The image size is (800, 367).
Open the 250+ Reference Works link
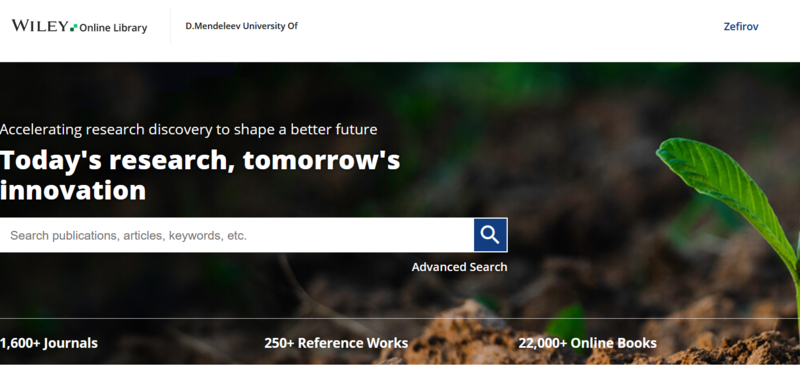point(336,343)
